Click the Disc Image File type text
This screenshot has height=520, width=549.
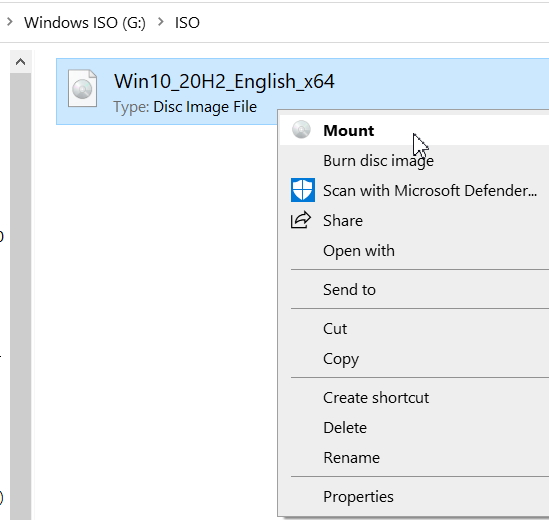[x=205, y=107]
